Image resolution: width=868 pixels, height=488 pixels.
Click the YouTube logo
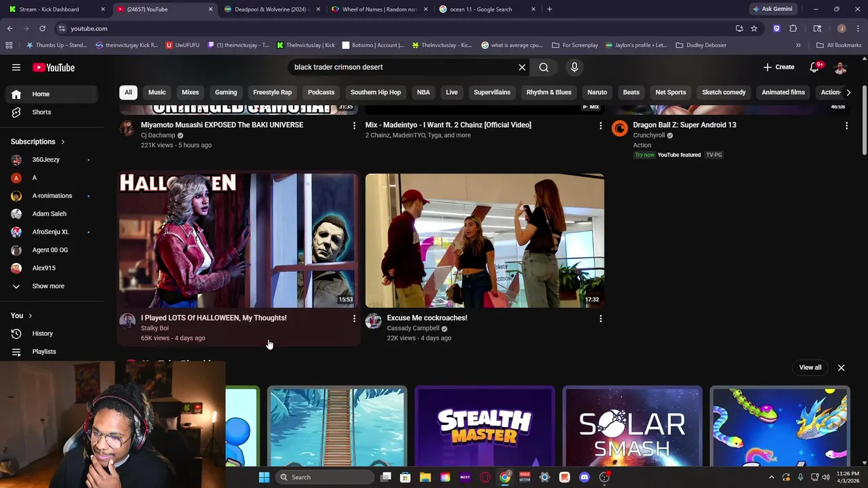coord(54,67)
